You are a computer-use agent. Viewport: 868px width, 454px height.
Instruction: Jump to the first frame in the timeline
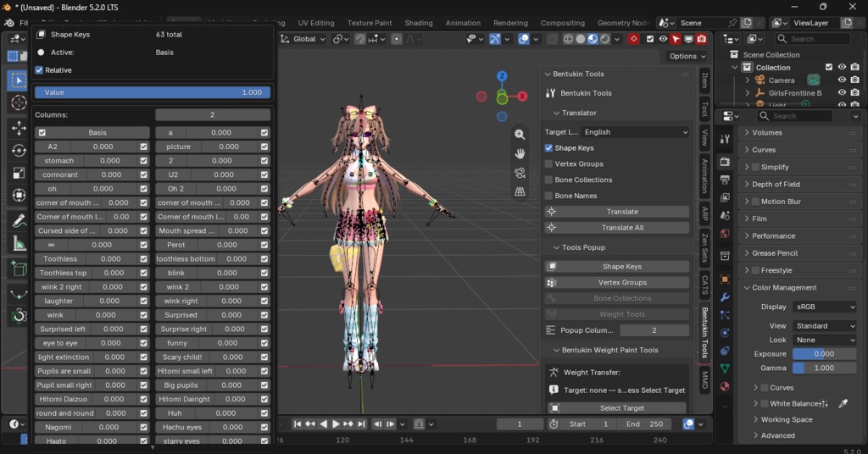[298, 424]
